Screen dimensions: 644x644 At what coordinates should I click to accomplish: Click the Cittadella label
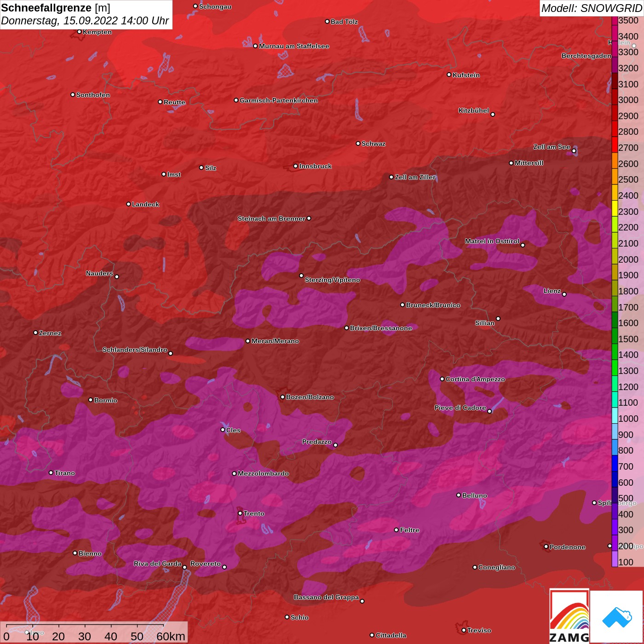391,635
